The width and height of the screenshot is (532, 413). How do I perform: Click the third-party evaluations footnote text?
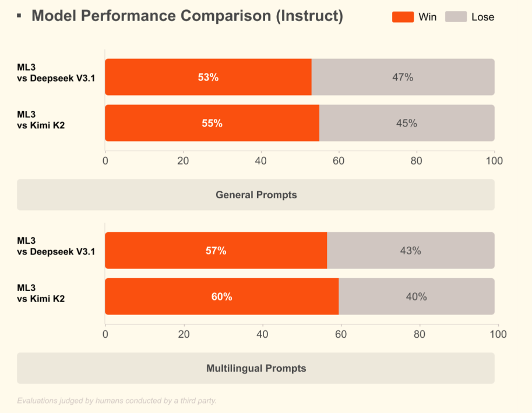click(117, 401)
